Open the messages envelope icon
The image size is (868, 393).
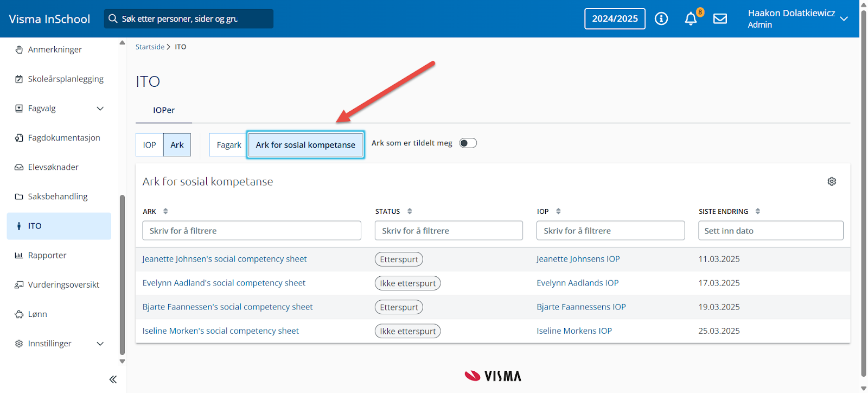(720, 19)
